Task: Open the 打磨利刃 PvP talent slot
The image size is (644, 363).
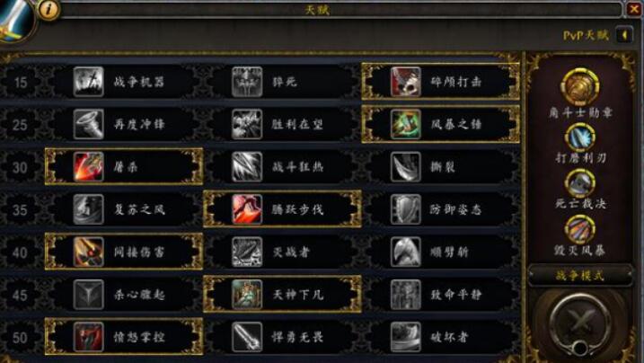Action: (x=580, y=137)
